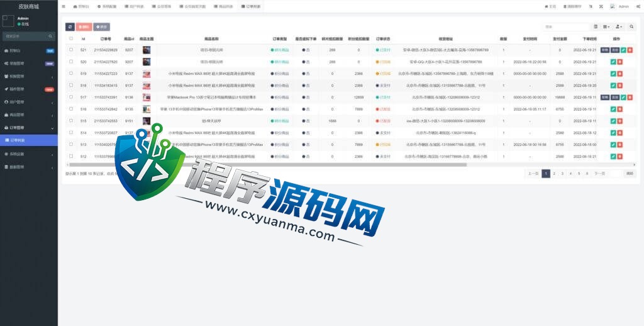This screenshot has height=326, width=644.
Task: Edit order row 521 with green pencil
Action: tap(623, 50)
